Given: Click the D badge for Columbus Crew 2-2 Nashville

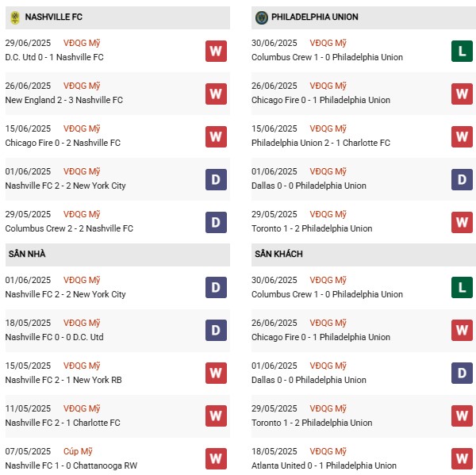Looking at the screenshot, I should [x=216, y=222].
